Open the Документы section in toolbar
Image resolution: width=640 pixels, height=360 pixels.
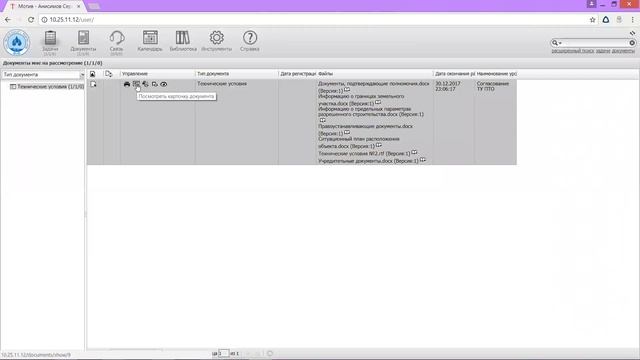pyautogui.click(x=83, y=42)
